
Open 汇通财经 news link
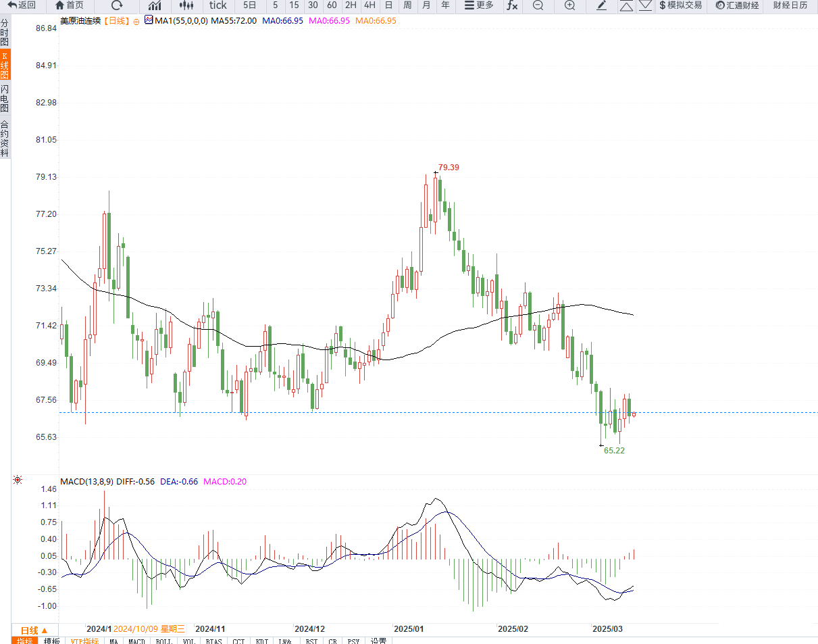point(737,5)
